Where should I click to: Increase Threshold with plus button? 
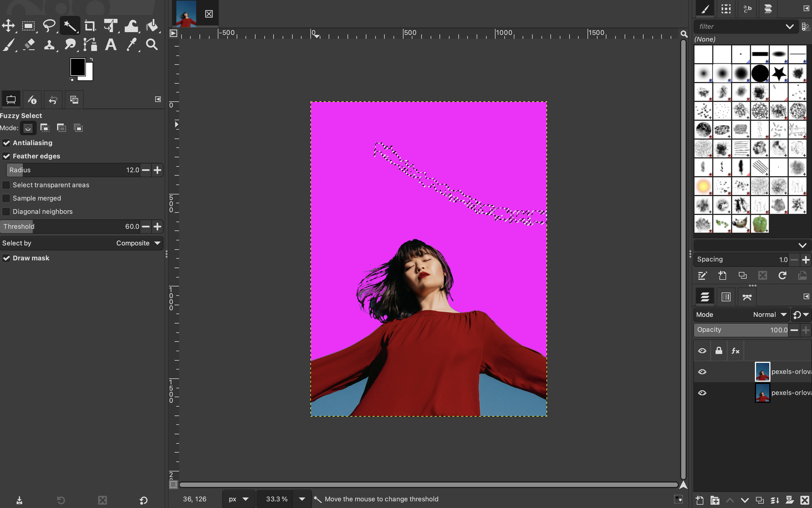[157, 227]
